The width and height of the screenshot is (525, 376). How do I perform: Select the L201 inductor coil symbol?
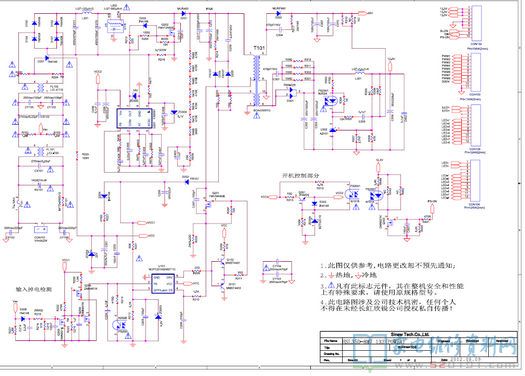[360, 73]
